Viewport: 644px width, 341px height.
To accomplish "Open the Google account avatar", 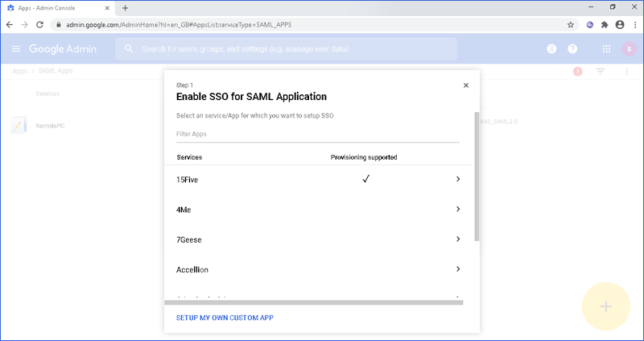I will [x=628, y=49].
